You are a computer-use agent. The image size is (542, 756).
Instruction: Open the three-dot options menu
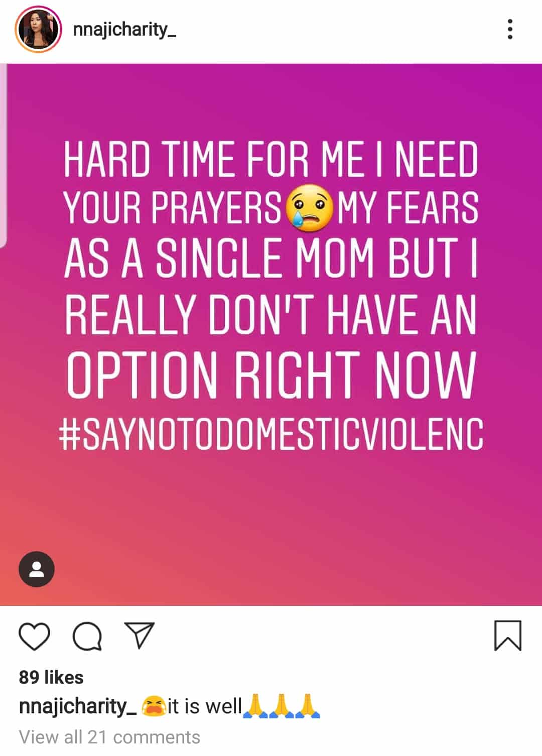click(x=510, y=29)
